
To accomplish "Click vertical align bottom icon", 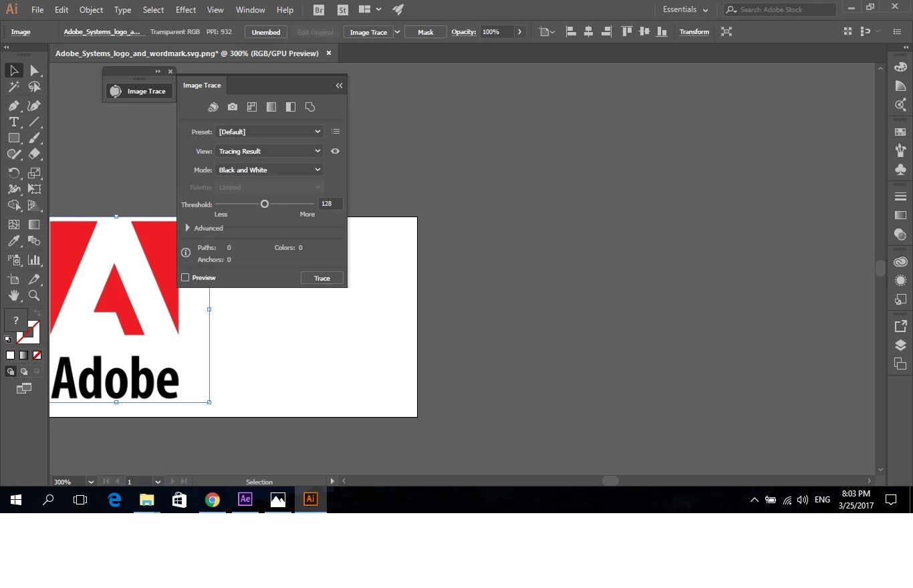I will coord(662,31).
